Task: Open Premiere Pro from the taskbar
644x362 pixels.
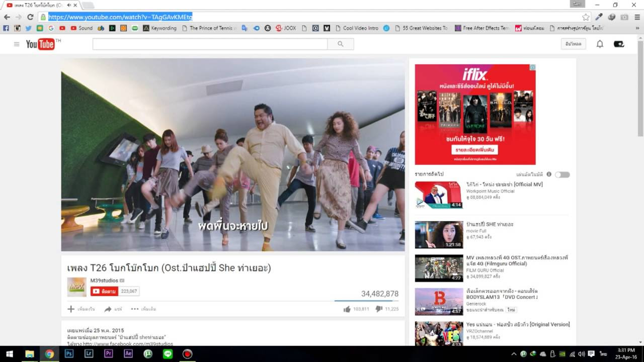Action: click(108, 354)
